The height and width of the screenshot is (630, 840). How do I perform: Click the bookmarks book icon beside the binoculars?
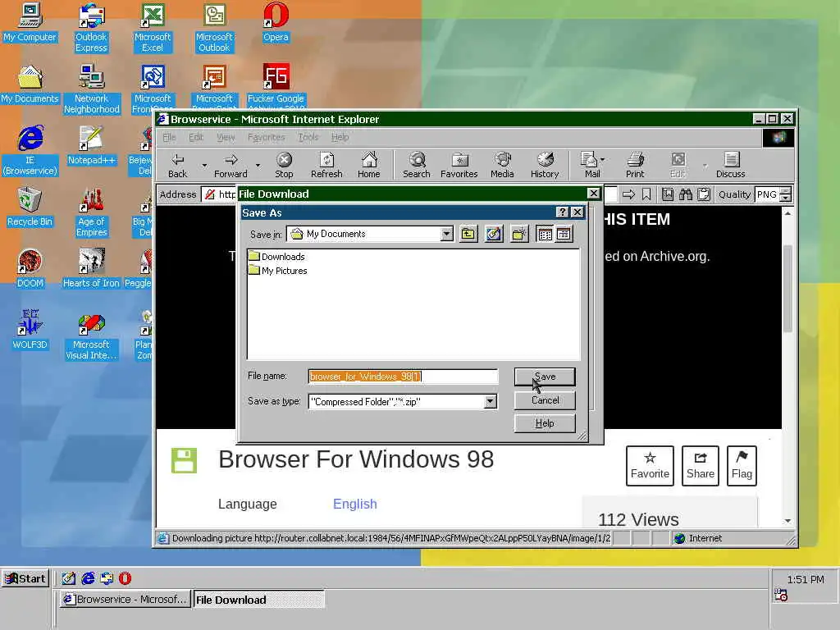click(x=668, y=194)
